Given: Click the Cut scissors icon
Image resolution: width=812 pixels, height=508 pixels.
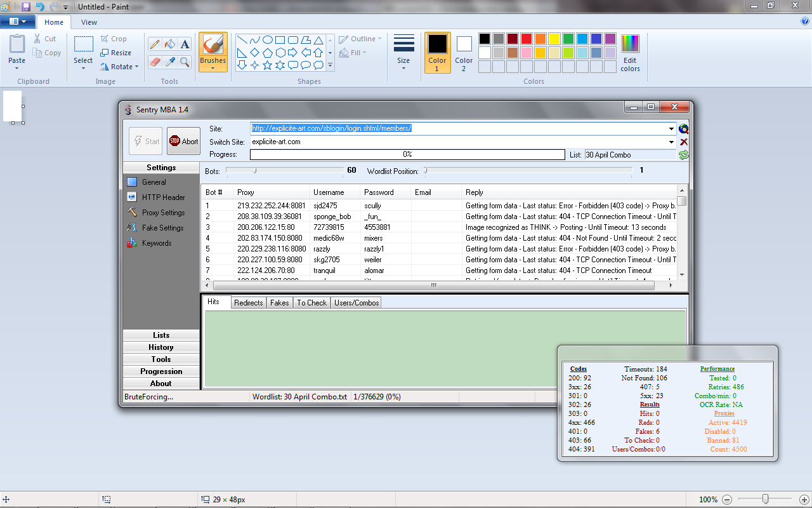Looking at the screenshot, I should (x=37, y=39).
